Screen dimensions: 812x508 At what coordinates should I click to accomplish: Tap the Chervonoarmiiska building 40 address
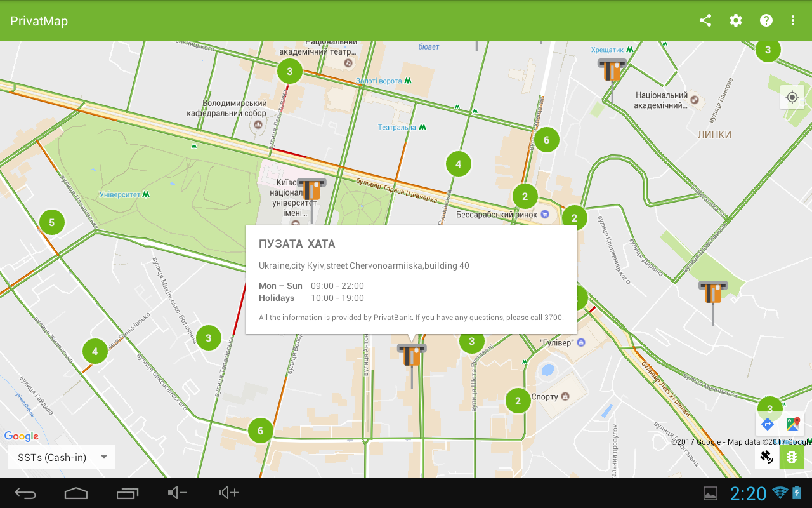[364, 265]
